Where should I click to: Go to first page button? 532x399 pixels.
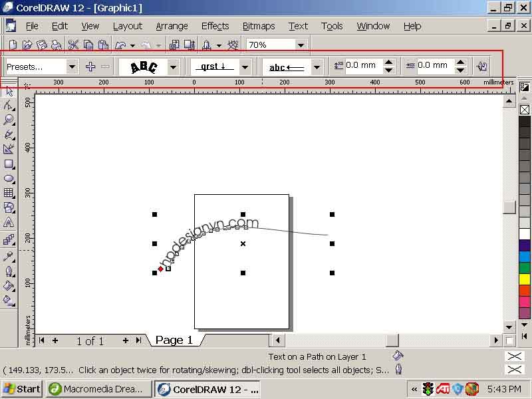[41, 340]
